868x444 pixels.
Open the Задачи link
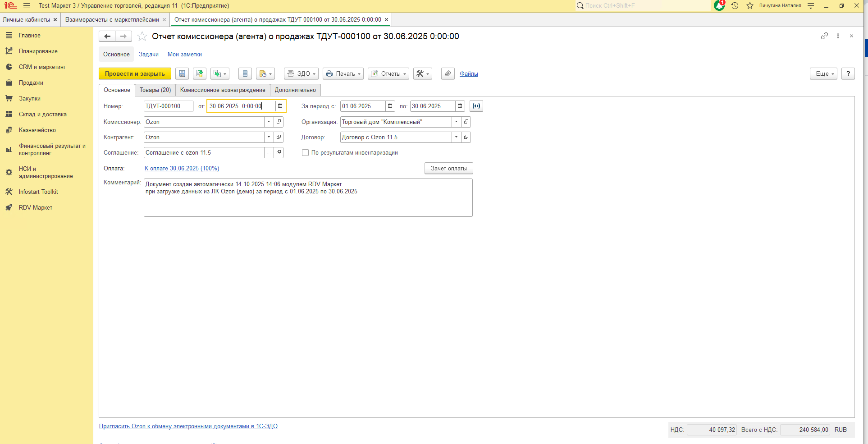click(x=149, y=55)
